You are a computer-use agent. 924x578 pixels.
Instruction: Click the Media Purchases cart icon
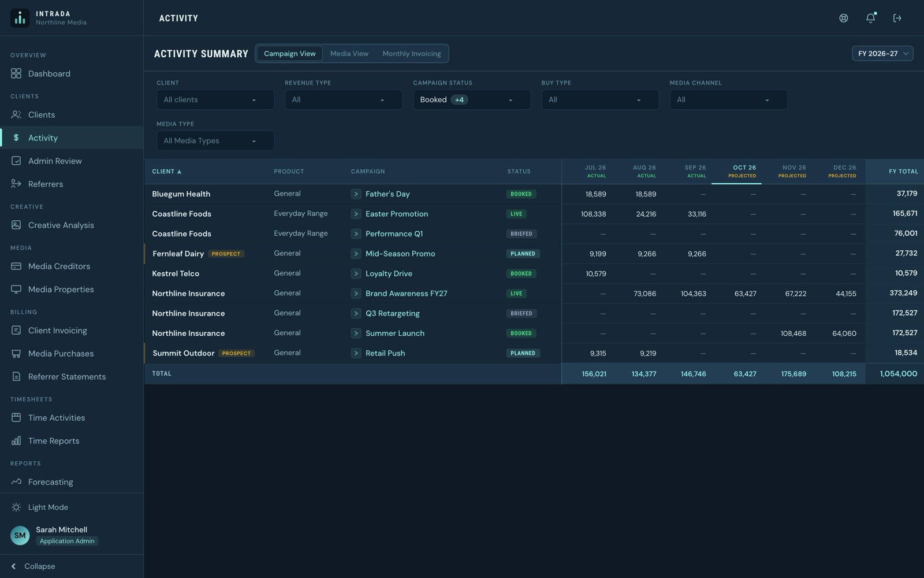tap(16, 353)
